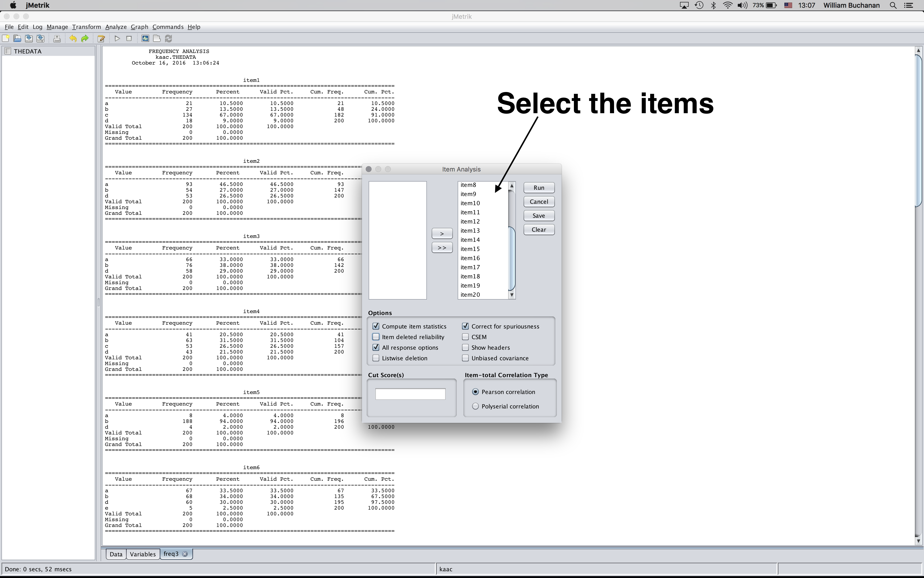Viewport: 924px width, 578px height.
Task: Select item15 in the variable list
Action: coord(483,249)
